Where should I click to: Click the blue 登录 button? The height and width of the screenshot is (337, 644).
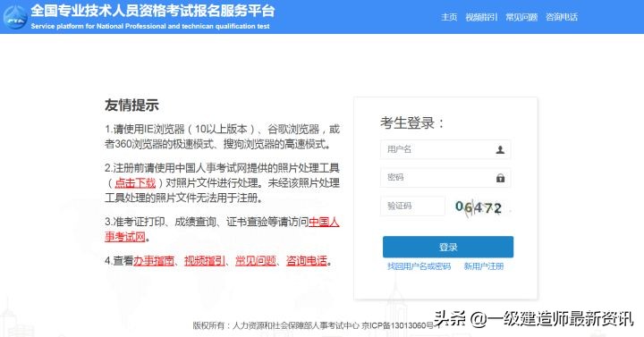click(448, 247)
